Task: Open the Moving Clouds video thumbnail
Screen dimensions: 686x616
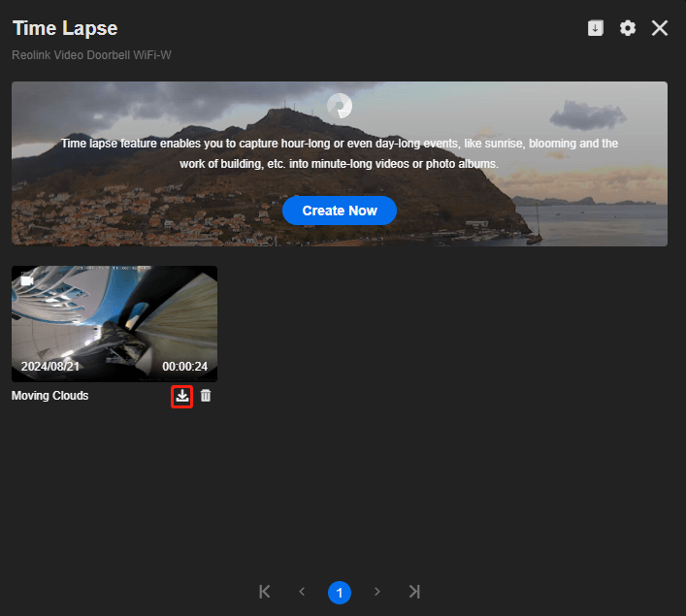Action: point(114,324)
